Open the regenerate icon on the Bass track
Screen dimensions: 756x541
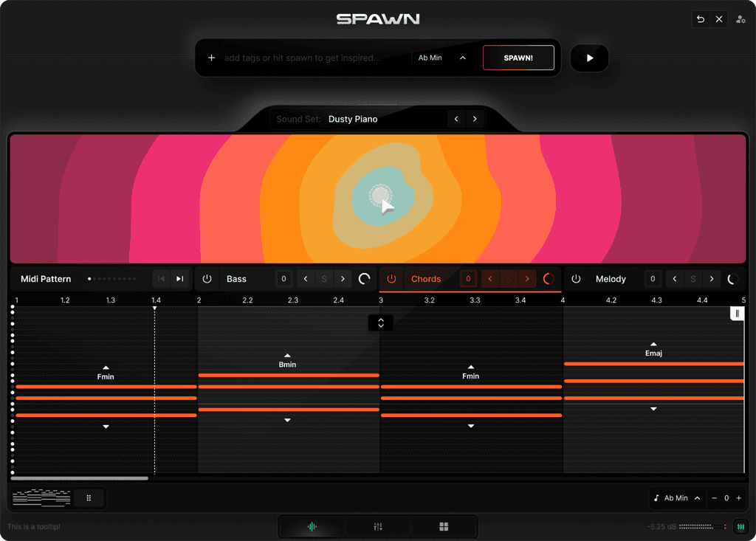pyautogui.click(x=363, y=279)
